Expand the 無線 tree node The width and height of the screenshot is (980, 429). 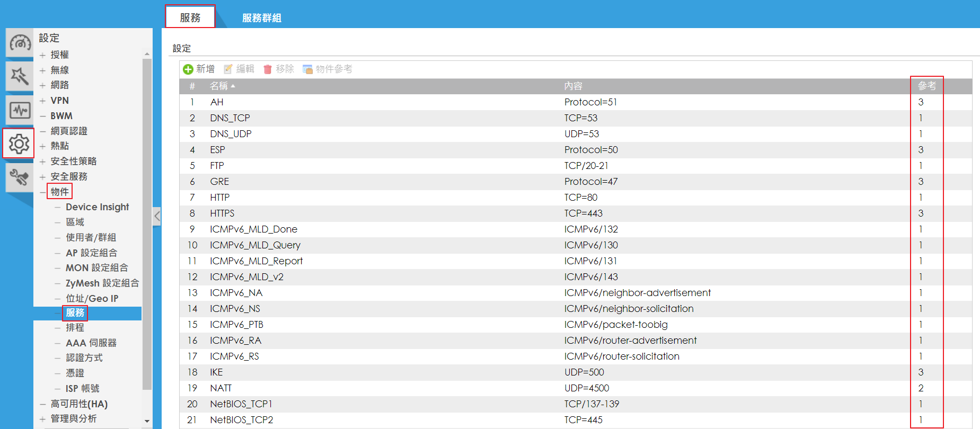(x=42, y=70)
